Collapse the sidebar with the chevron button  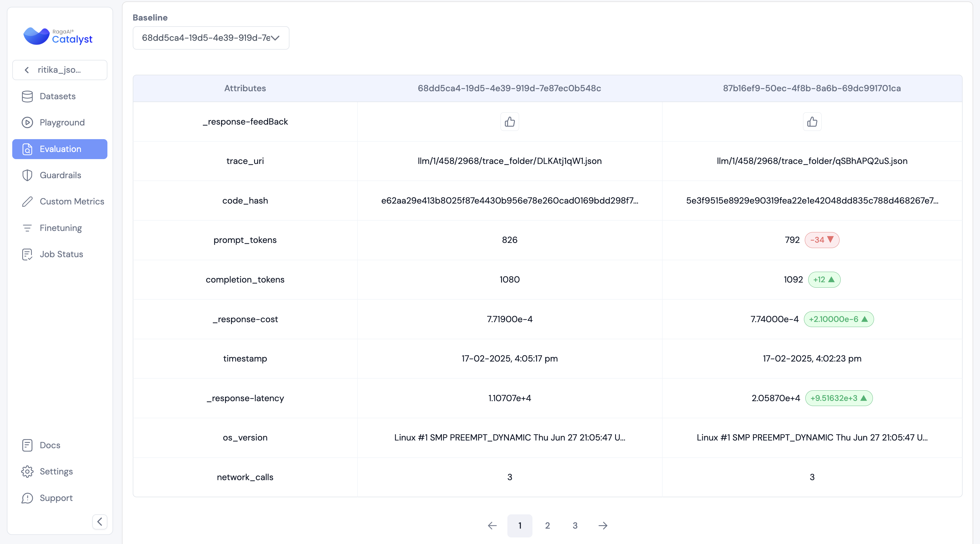pos(100,521)
